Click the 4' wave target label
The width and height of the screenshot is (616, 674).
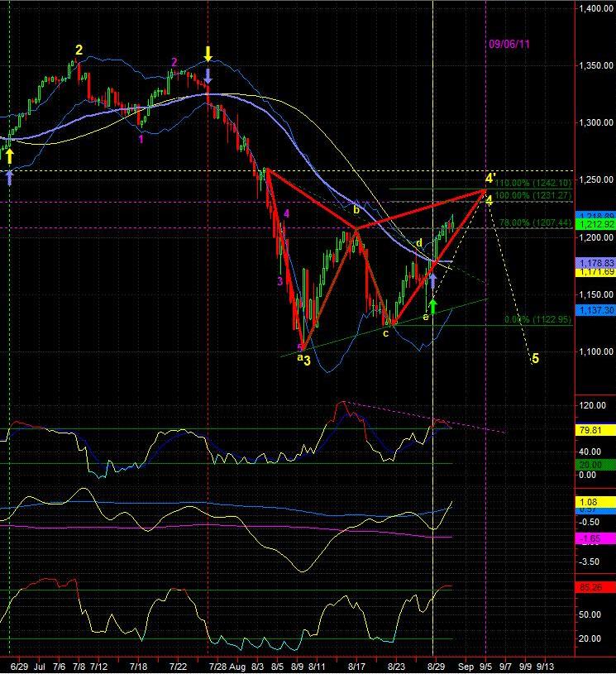(x=490, y=179)
